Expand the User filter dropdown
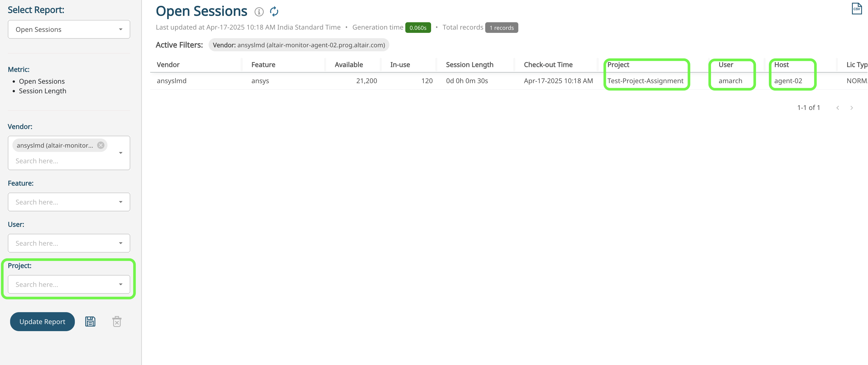Screen dimensions: 868x365 click(121, 243)
